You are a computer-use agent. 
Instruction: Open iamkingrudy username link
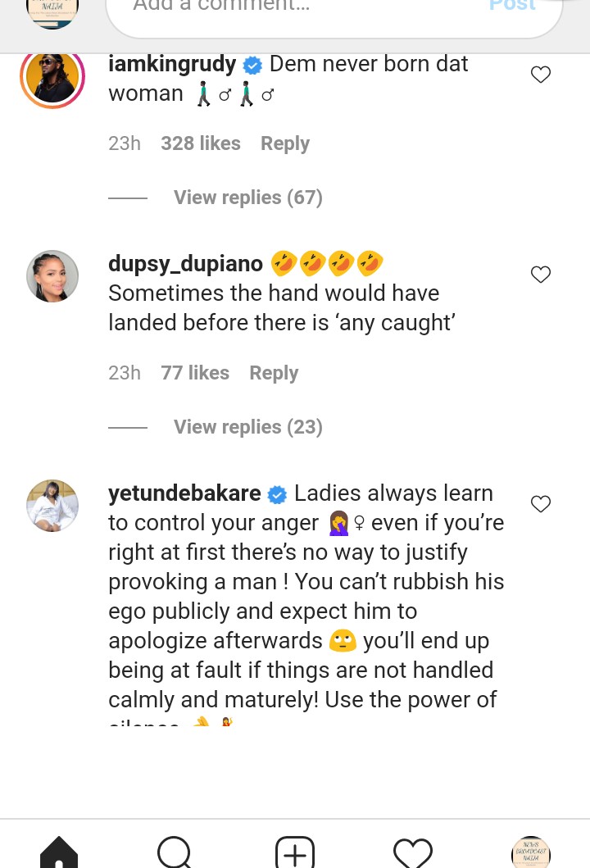point(172,64)
